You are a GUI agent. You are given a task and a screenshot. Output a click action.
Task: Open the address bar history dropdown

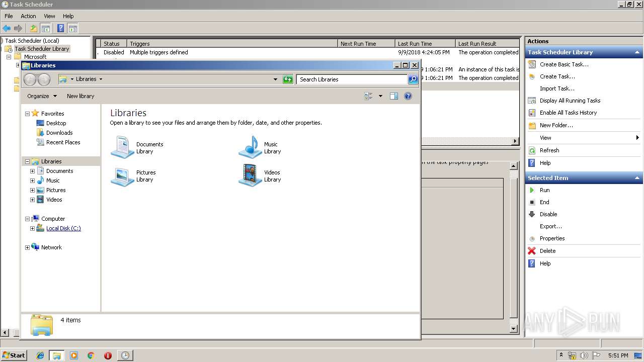tap(275, 79)
